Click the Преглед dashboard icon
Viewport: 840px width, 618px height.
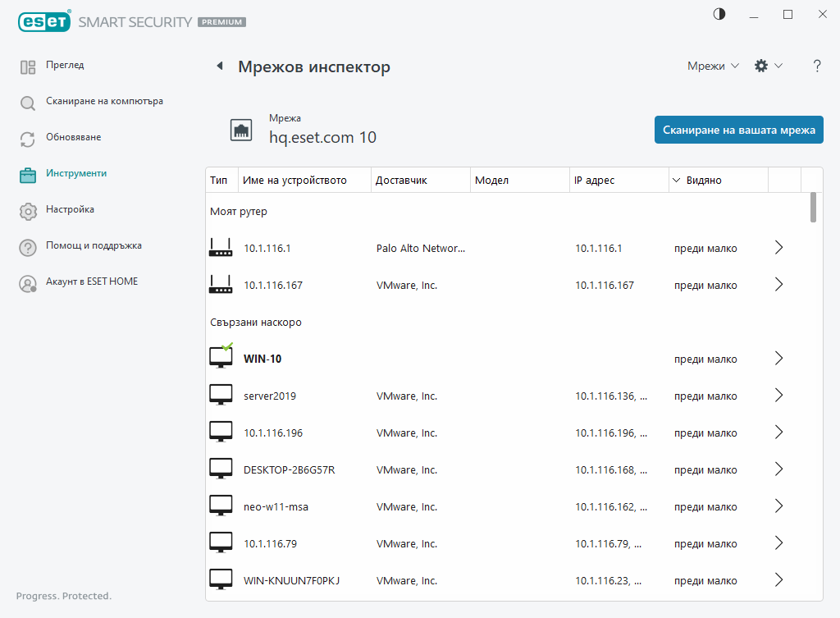[28, 67]
